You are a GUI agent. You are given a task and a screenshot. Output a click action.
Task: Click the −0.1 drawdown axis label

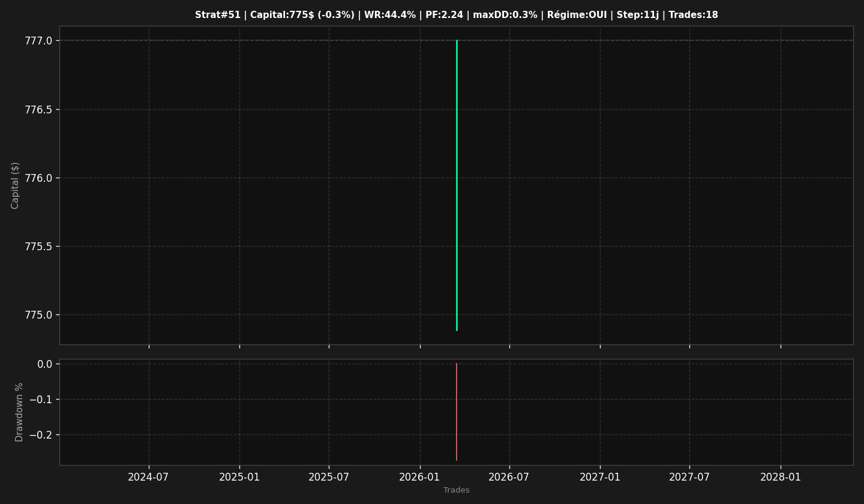tap(41, 400)
